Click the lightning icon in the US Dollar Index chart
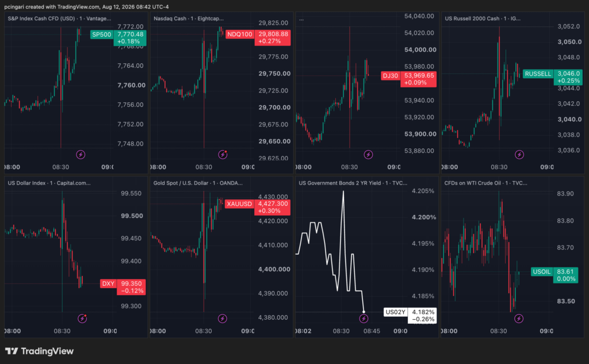Screen dimensions: 589x364 (x=82, y=319)
